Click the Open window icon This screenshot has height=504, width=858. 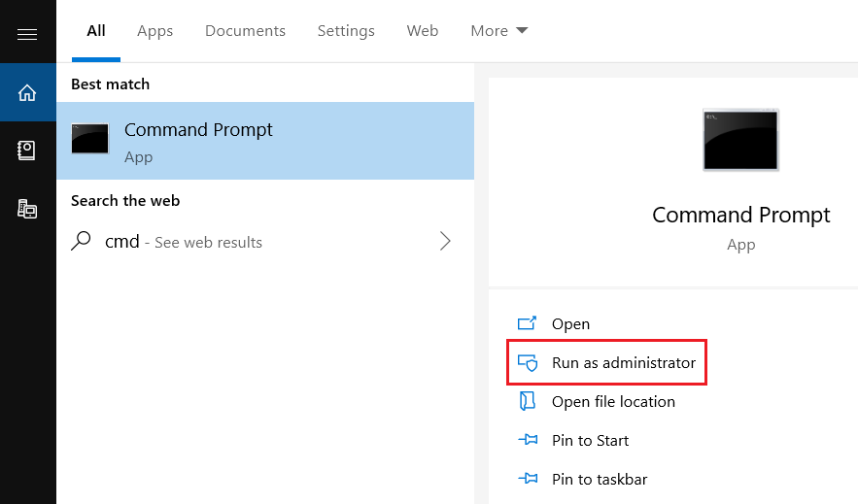click(527, 323)
